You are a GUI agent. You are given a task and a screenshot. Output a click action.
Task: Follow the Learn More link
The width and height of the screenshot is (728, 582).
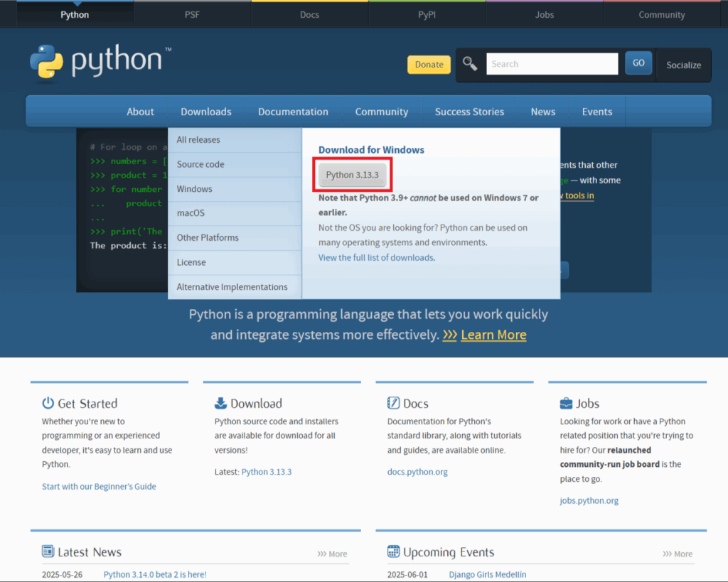493,335
